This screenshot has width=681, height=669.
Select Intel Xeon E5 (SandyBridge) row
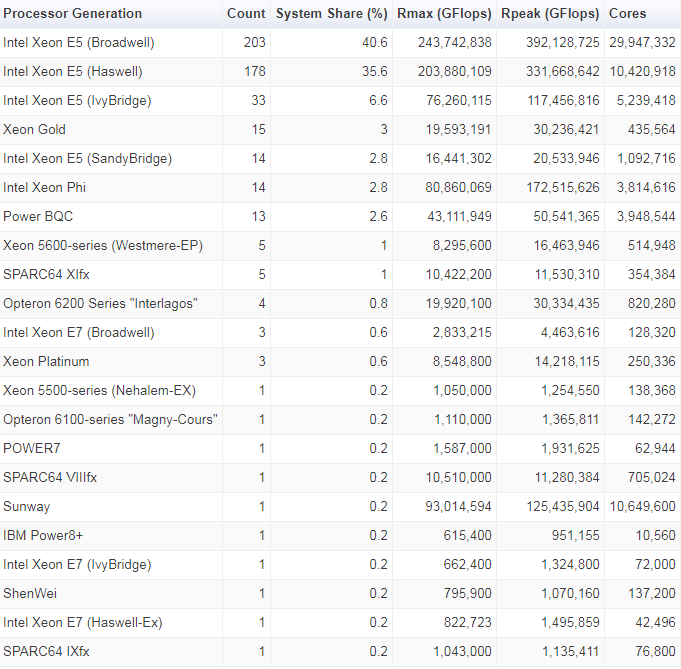coord(340,159)
